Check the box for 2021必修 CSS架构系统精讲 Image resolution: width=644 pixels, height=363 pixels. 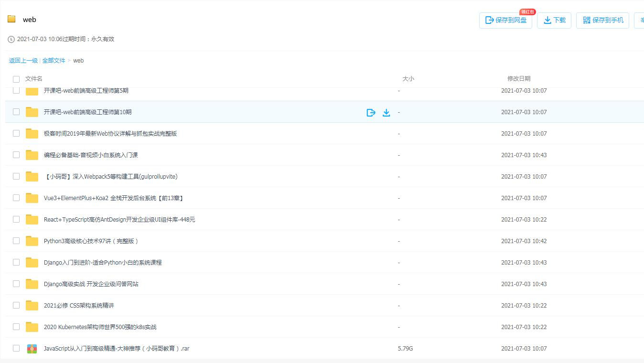(16, 305)
